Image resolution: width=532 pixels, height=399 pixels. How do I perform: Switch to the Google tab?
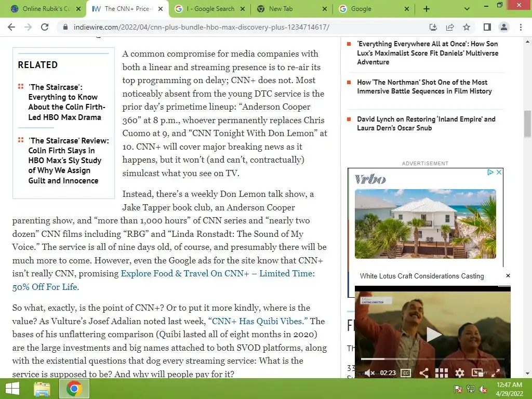(374, 9)
